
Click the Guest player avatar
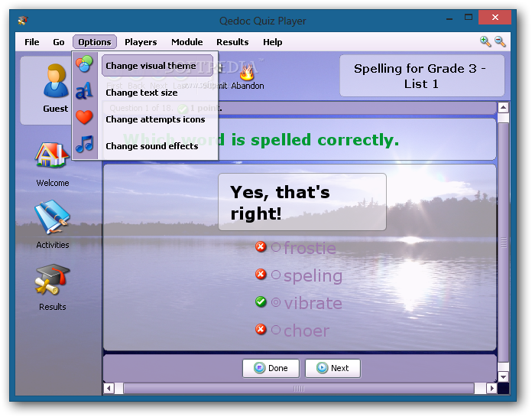tap(55, 82)
